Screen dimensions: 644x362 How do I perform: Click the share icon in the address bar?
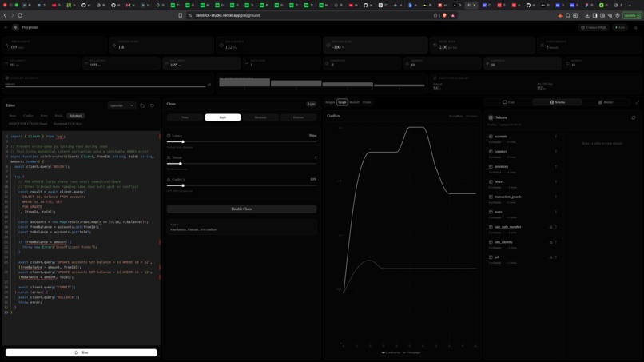pyautogui.click(x=435, y=15)
